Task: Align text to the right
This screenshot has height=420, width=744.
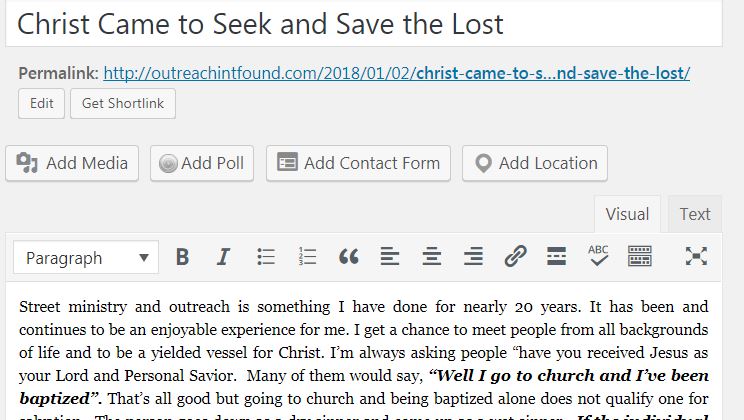Action: coord(473,257)
